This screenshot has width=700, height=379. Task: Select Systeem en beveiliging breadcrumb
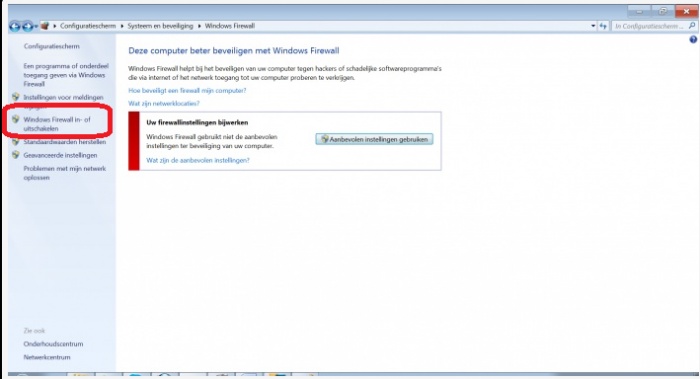coord(160,26)
